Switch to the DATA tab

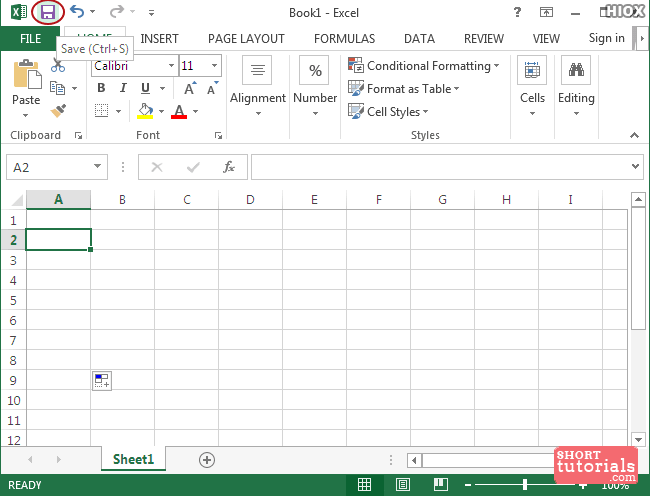pyautogui.click(x=419, y=39)
